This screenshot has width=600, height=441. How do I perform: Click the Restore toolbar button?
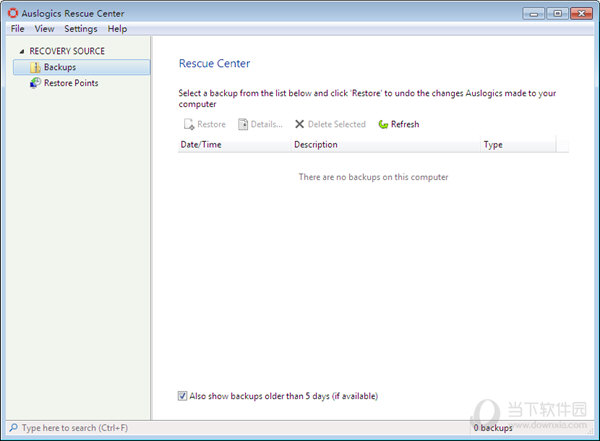pyautogui.click(x=205, y=124)
